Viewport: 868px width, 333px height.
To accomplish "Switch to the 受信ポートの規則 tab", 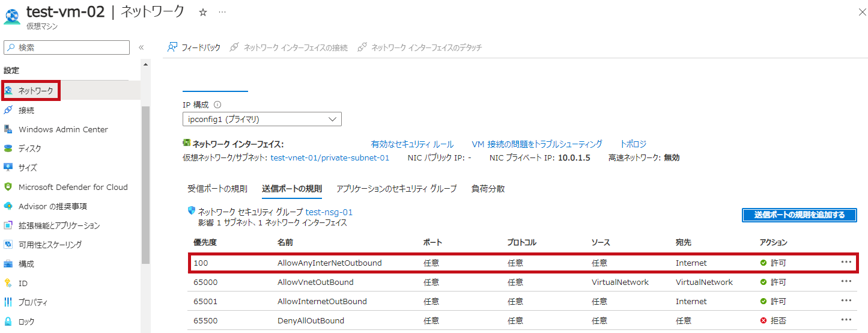I will point(217,189).
